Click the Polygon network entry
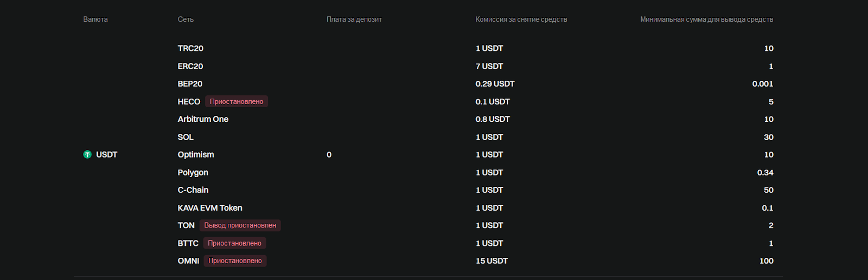 [x=193, y=172]
